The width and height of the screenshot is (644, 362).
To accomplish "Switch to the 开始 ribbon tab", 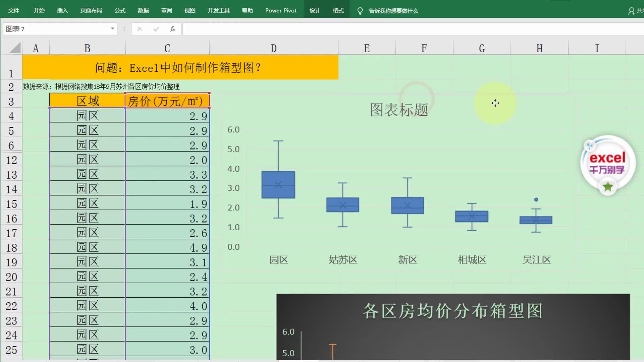I will coord(39,10).
